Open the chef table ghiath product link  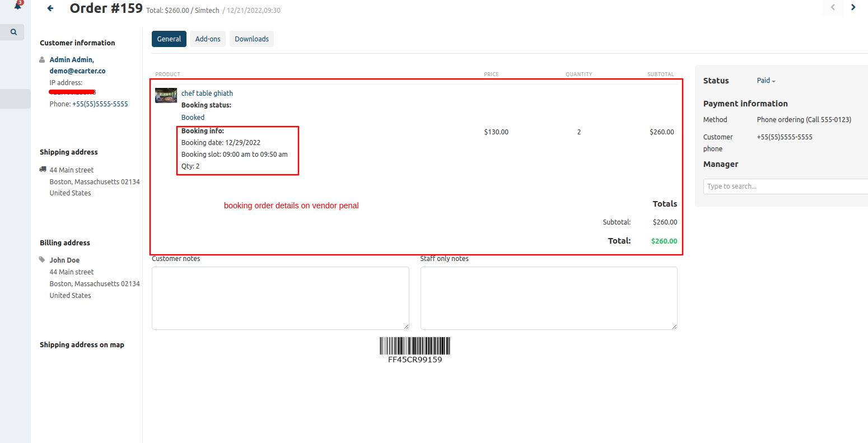click(x=207, y=94)
